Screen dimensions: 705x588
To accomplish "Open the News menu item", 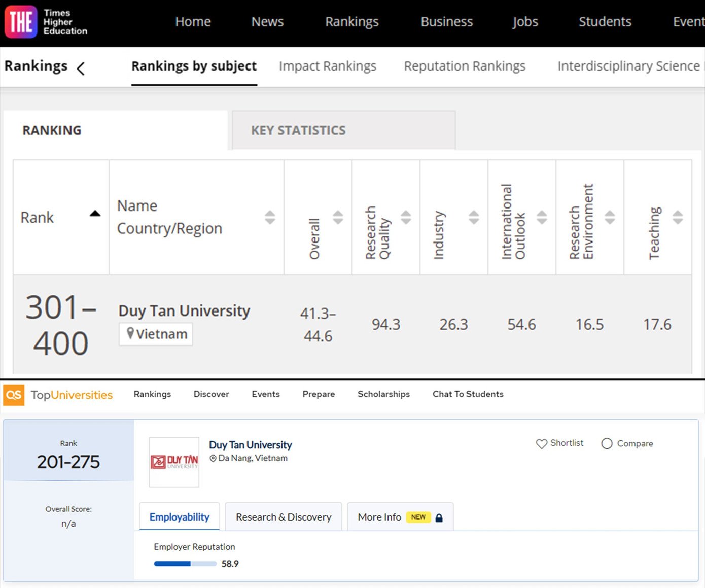I will 267,22.
